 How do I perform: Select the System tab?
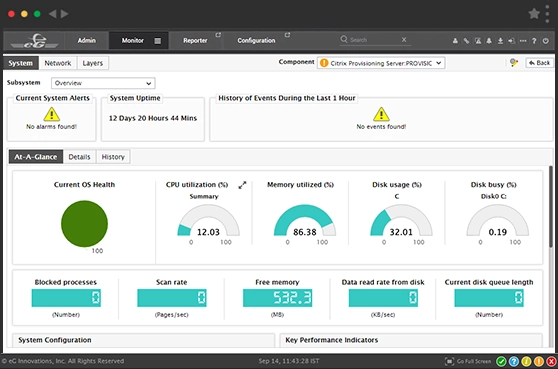[x=21, y=63]
